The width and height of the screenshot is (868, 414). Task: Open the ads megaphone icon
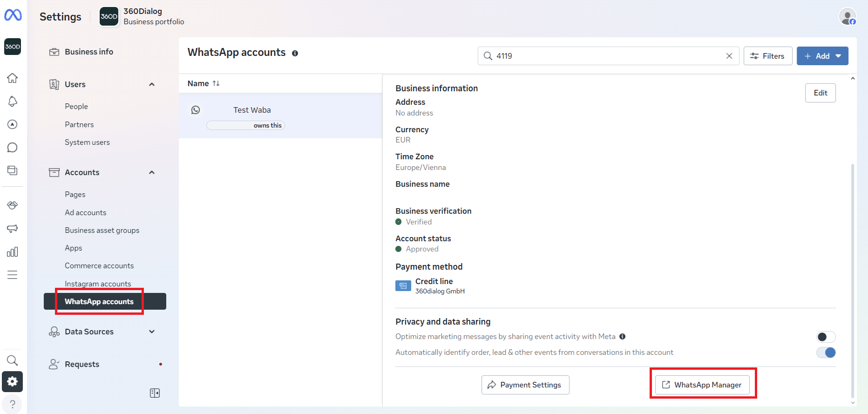13,229
